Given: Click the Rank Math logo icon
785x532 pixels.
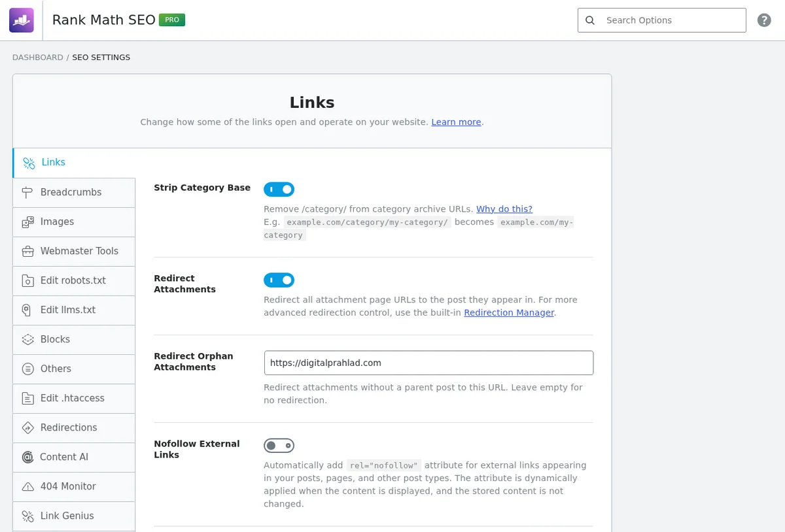Looking at the screenshot, I should [x=22, y=20].
